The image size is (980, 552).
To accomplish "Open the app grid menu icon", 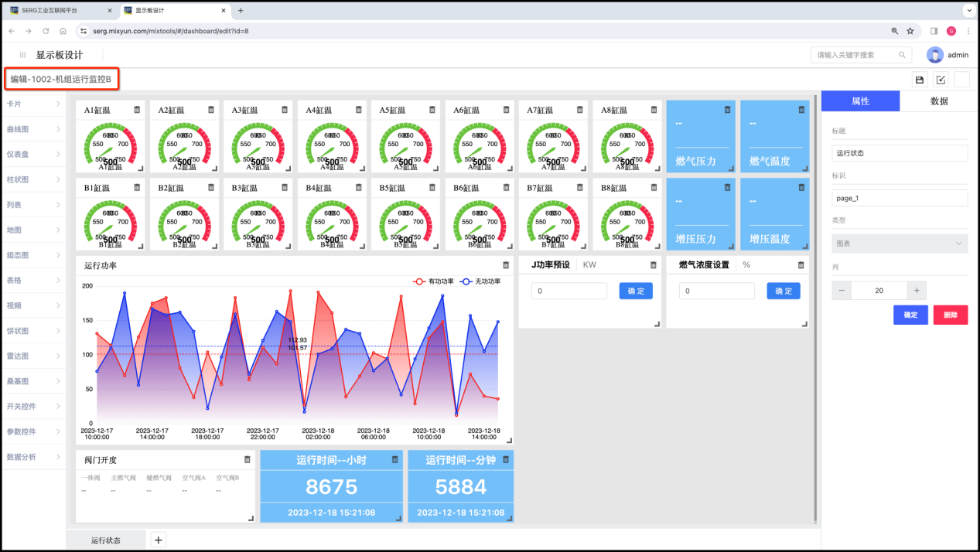I will click(x=22, y=55).
